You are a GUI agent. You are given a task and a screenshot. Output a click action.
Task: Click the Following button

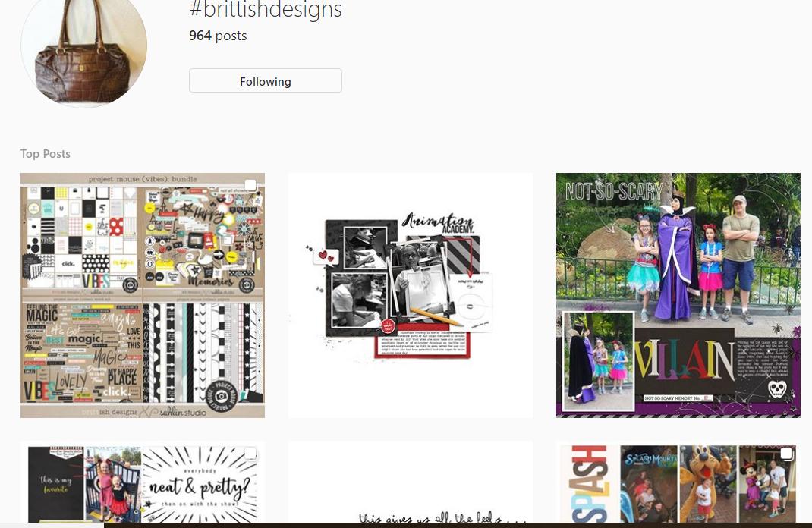(265, 80)
